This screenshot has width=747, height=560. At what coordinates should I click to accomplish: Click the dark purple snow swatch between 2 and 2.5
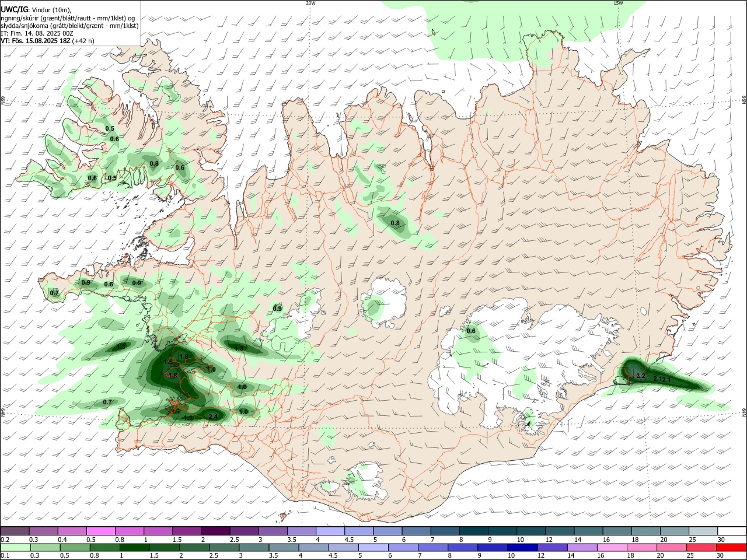(215, 531)
